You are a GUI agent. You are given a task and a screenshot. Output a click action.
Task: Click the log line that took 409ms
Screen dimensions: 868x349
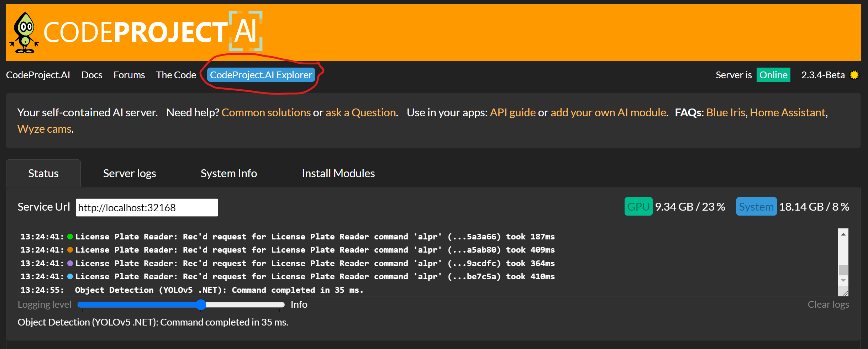(288, 250)
